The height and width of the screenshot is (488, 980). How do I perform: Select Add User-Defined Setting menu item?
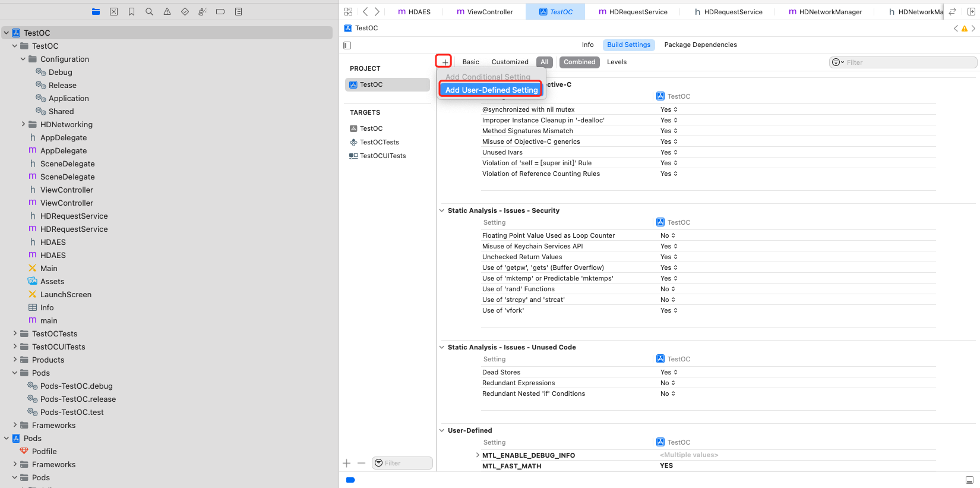click(x=491, y=90)
